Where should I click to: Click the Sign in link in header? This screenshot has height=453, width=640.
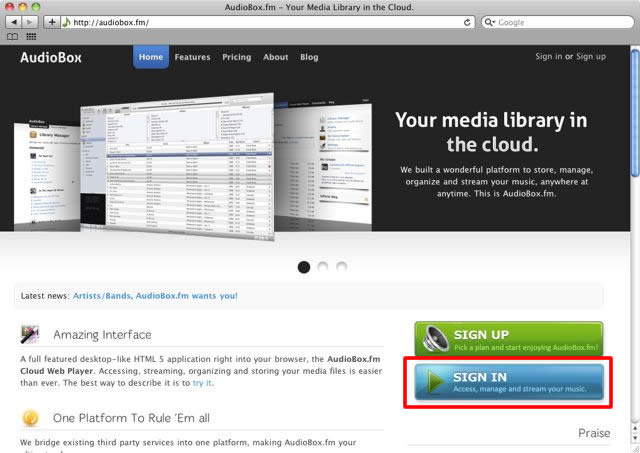549,56
